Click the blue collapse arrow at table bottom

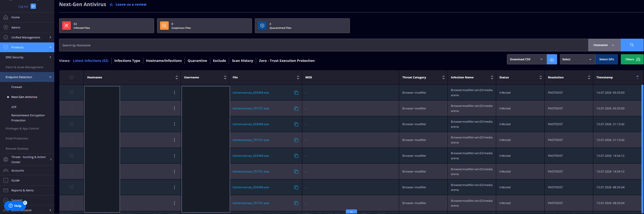(x=351, y=212)
